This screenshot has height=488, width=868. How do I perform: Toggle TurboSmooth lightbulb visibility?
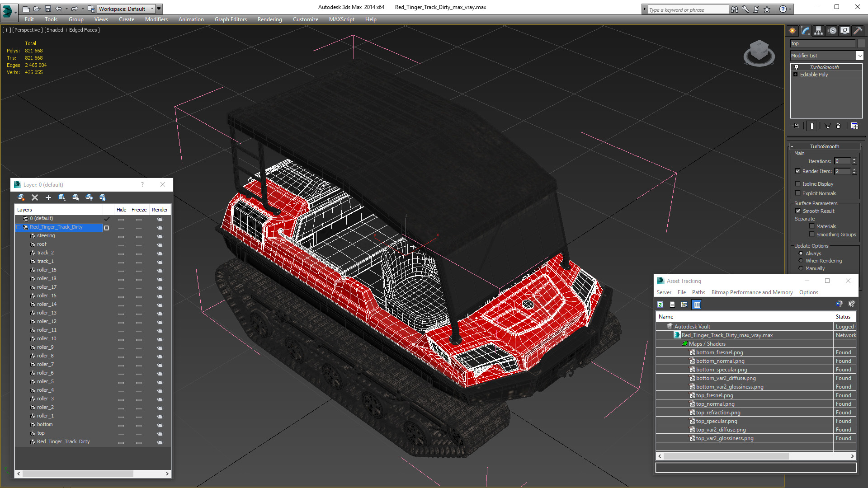click(797, 67)
